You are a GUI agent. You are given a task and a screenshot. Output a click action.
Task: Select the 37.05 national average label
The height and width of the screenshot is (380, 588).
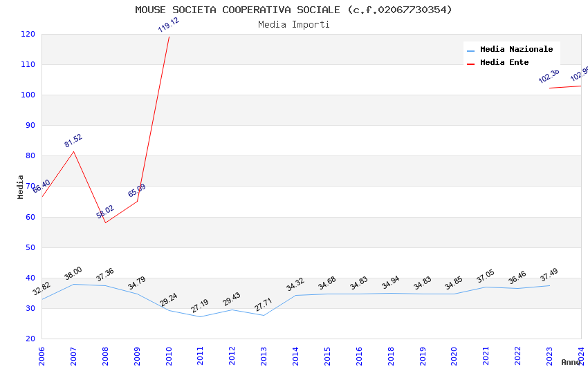tap(486, 276)
